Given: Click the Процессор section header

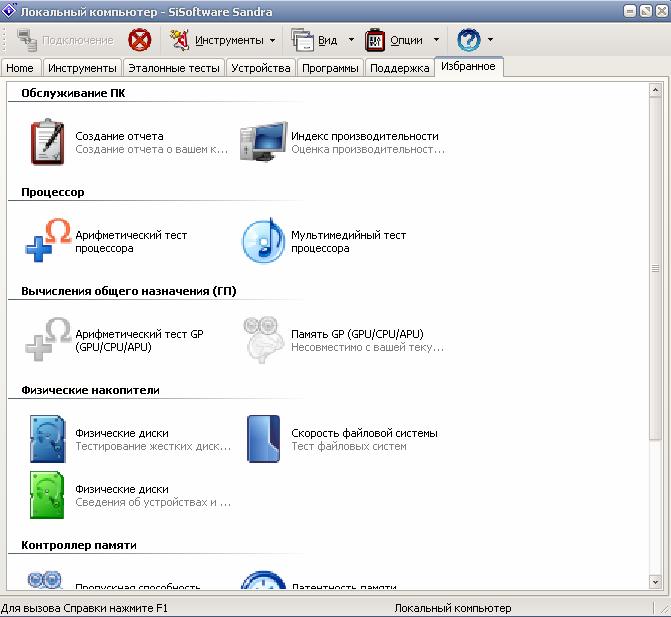Looking at the screenshot, I should [x=53, y=192].
